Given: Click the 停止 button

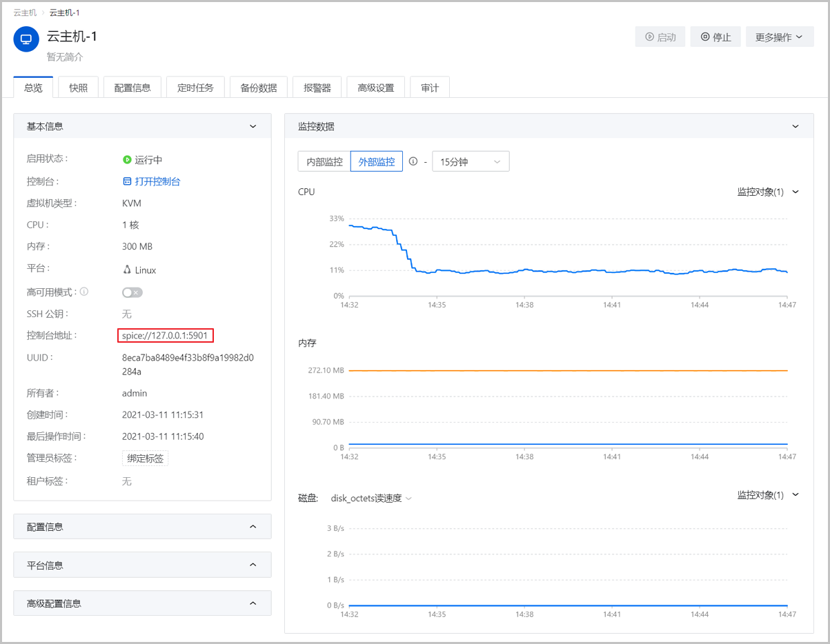Looking at the screenshot, I should (716, 37).
